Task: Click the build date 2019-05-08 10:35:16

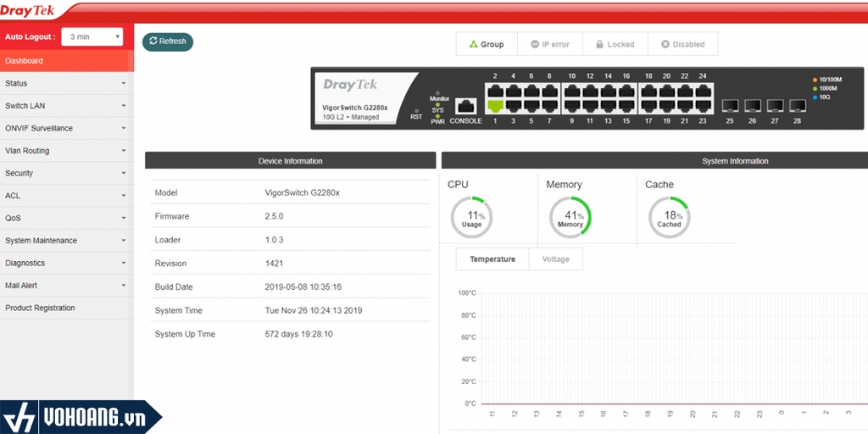Action: coord(303,287)
